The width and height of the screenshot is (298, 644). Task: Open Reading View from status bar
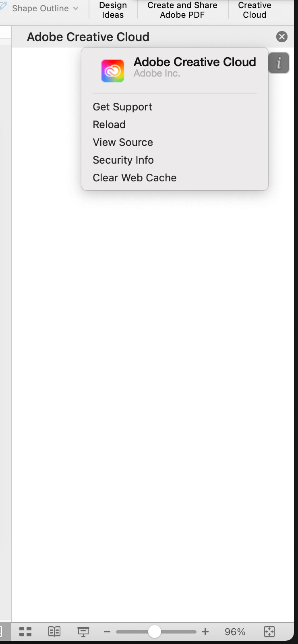pos(54,632)
